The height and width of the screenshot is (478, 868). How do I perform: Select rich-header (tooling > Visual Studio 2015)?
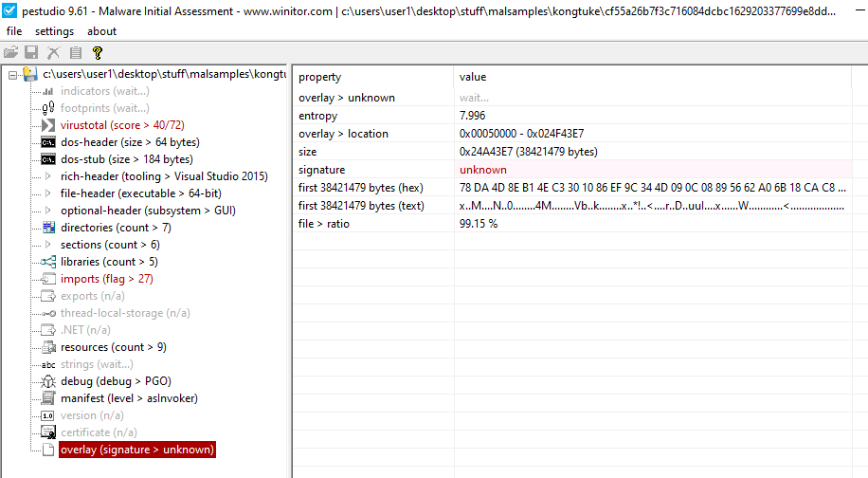click(164, 176)
